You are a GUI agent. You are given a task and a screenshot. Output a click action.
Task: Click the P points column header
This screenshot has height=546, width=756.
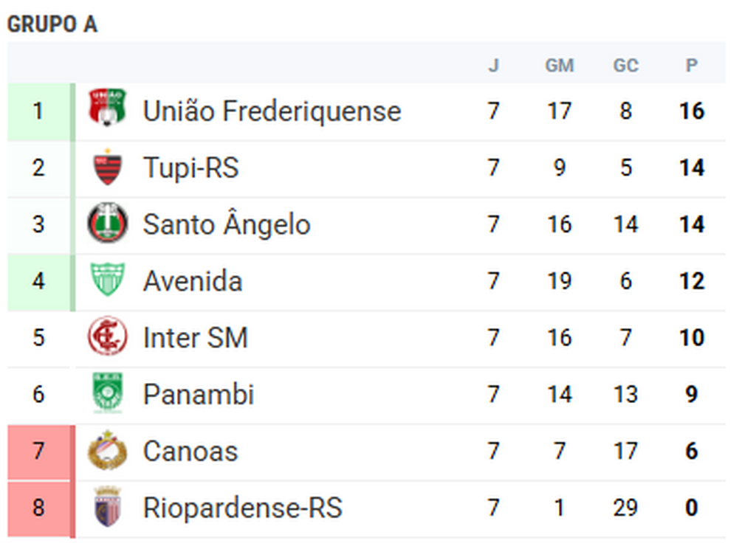(691, 66)
